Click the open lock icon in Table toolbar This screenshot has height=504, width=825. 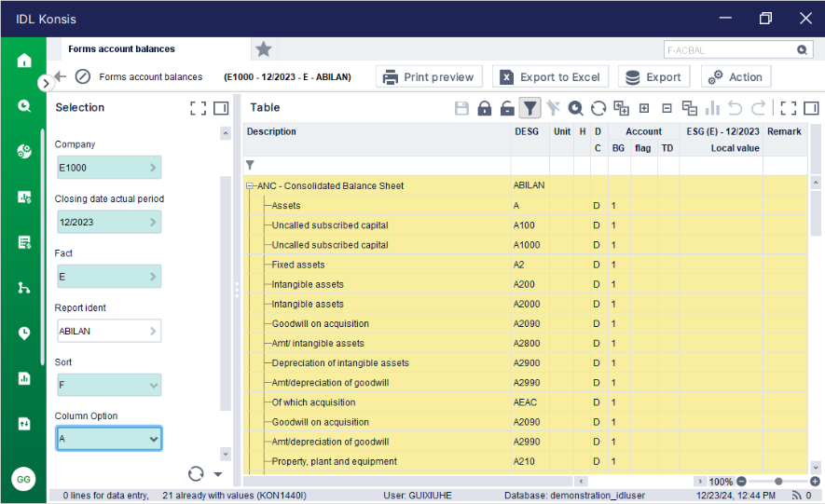click(x=507, y=108)
